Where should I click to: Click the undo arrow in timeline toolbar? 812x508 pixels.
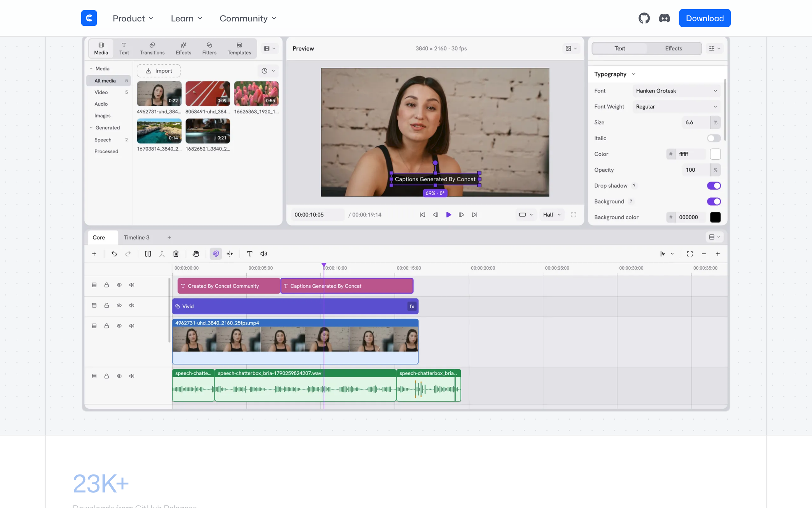point(114,254)
